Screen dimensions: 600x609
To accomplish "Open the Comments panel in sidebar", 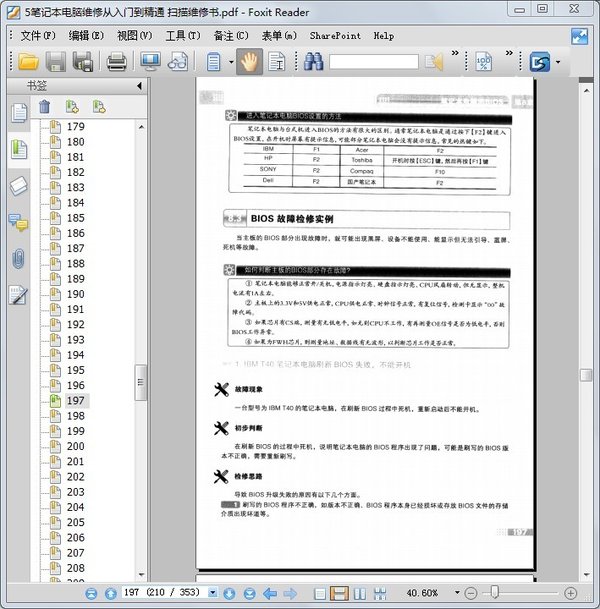I will [18, 222].
